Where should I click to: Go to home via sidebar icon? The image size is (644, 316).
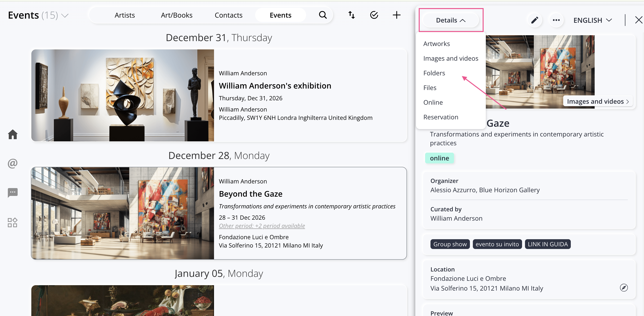pyautogui.click(x=12, y=134)
